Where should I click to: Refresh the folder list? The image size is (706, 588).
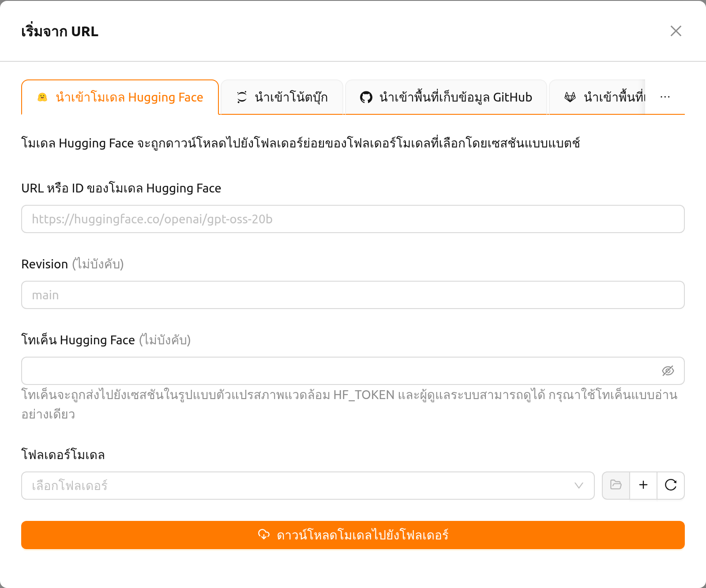(x=671, y=486)
